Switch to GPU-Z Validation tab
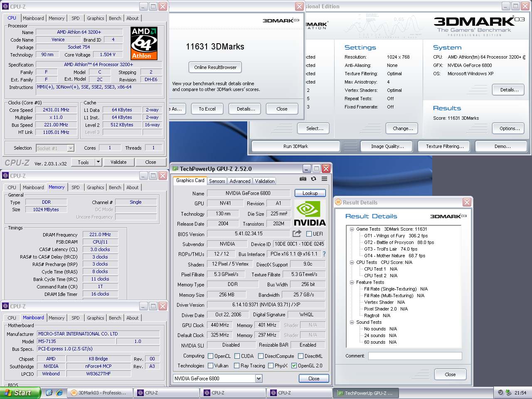This screenshot has height=399, width=532. pyautogui.click(x=265, y=181)
